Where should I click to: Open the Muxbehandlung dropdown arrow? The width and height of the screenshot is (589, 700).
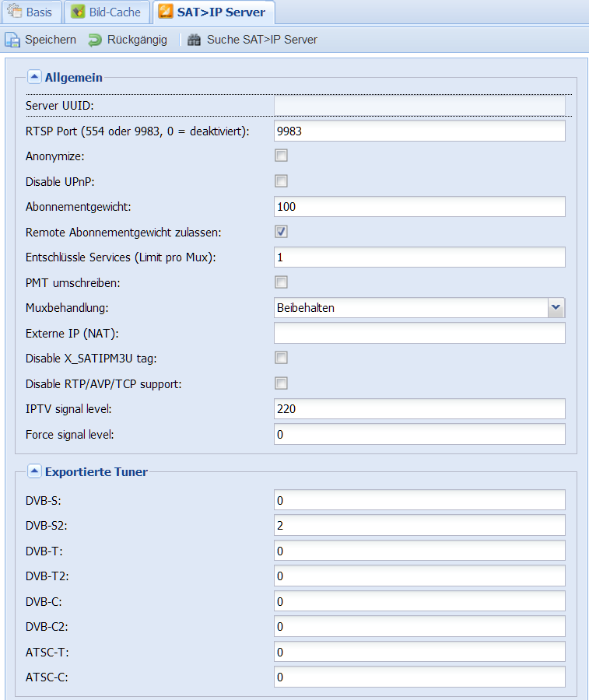(x=556, y=307)
